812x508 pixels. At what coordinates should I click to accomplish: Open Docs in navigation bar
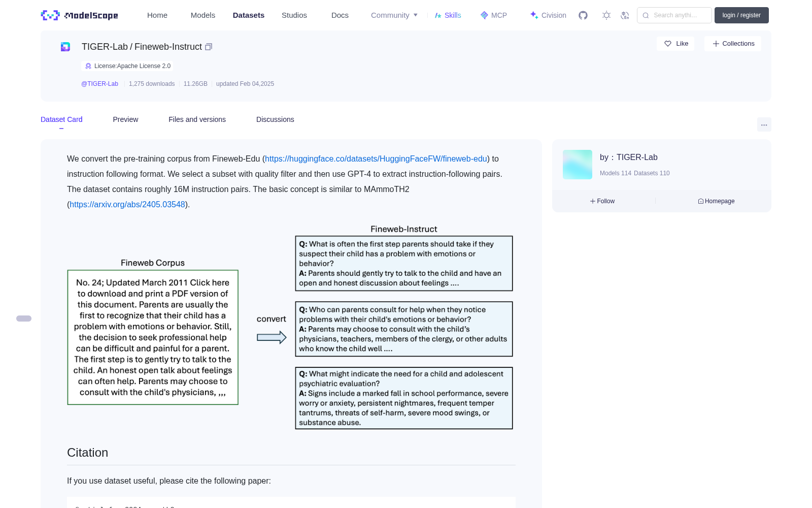340,15
